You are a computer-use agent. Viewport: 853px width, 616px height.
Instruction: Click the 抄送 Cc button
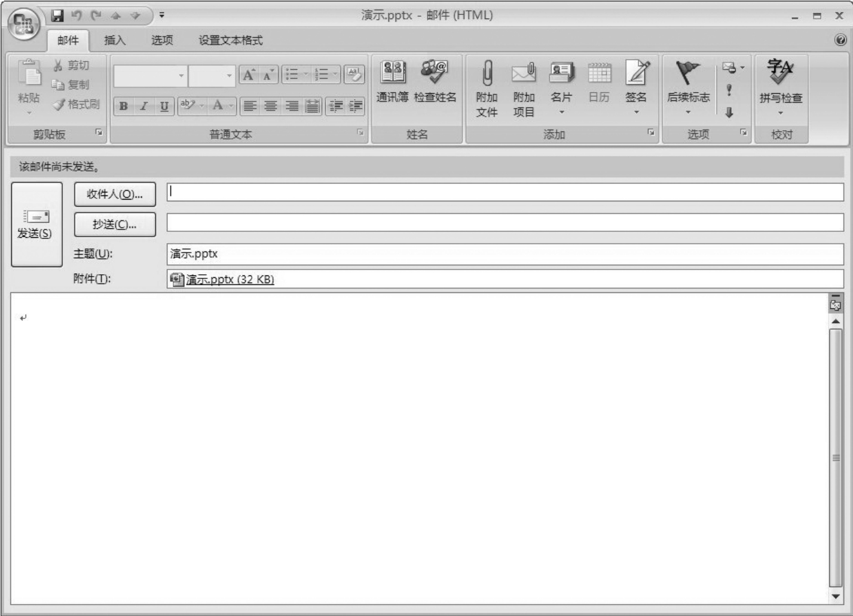point(115,224)
